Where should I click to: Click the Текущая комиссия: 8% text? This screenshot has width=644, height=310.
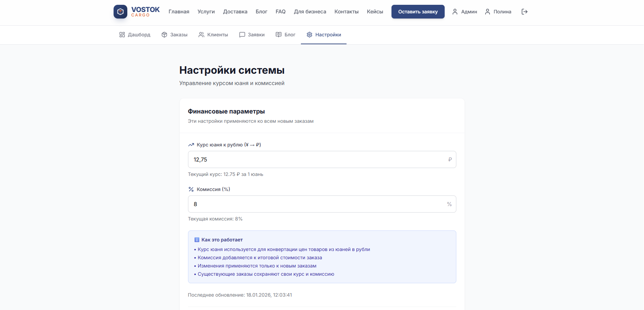(215, 219)
